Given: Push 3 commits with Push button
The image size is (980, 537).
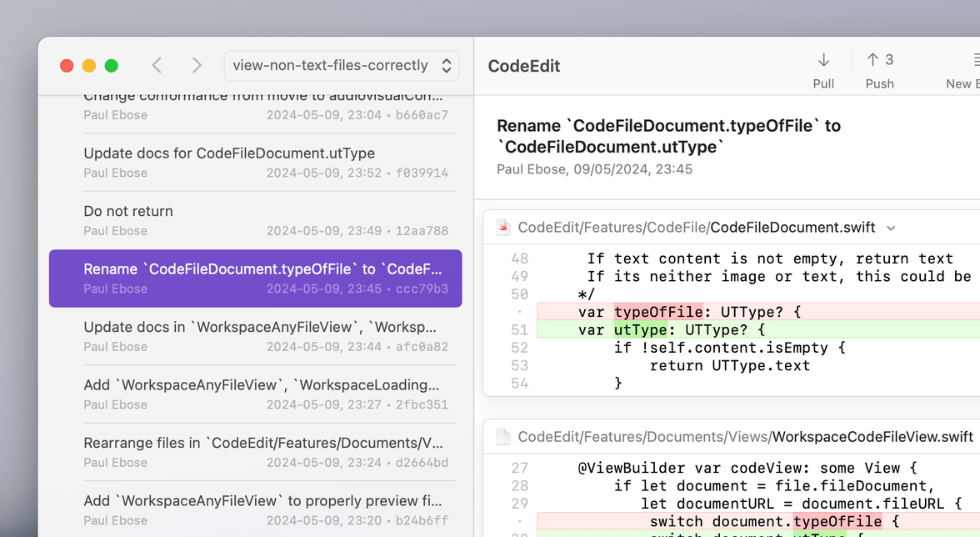Looking at the screenshot, I should click(x=879, y=60).
